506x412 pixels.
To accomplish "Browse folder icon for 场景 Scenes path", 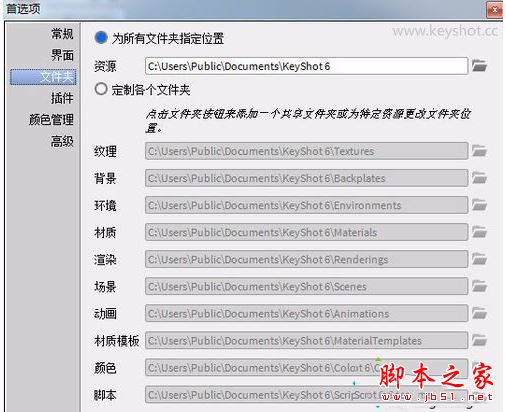I will coord(479,286).
